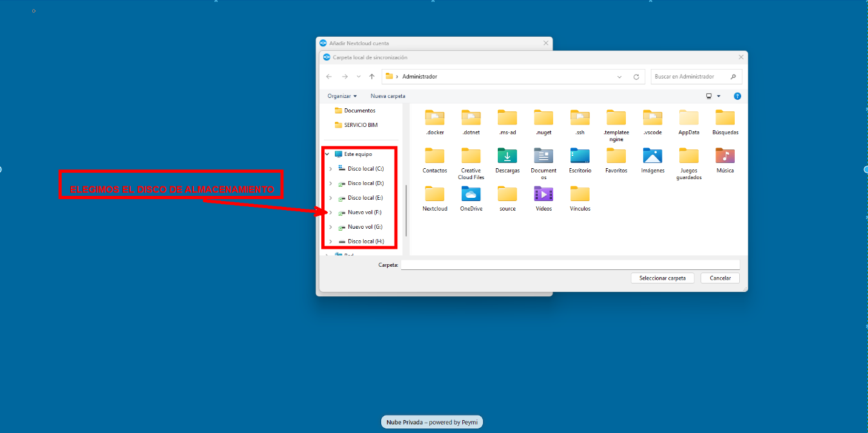Select Disco local (D:) in the tree
Screen dimensions: 868x433
[365, 184]
